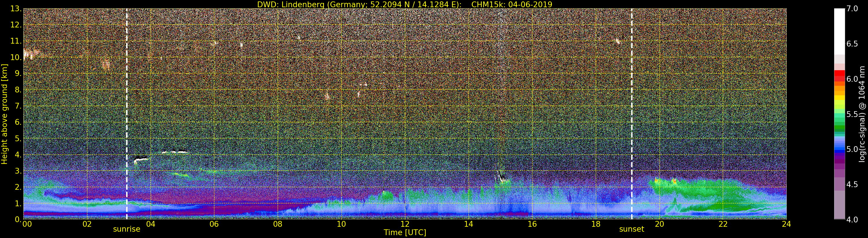
Task: Click the height axis tick '9.'
Action: coord(18,73)
